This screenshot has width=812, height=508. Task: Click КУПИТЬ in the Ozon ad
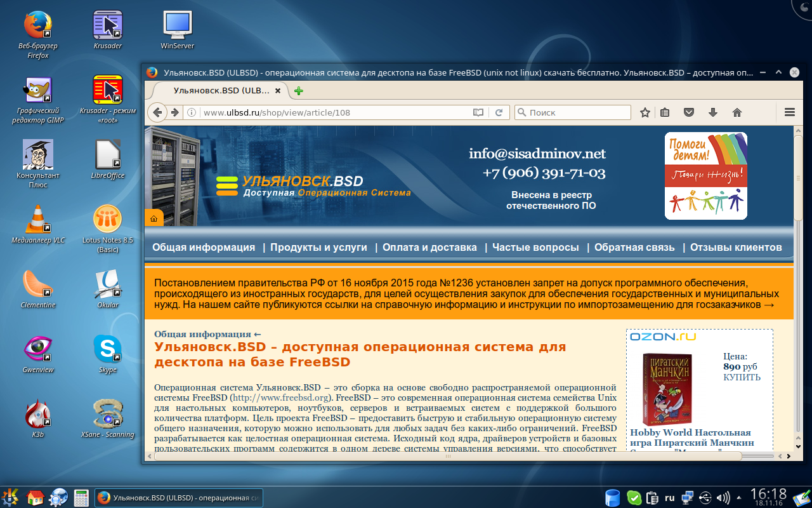point(742,377)
